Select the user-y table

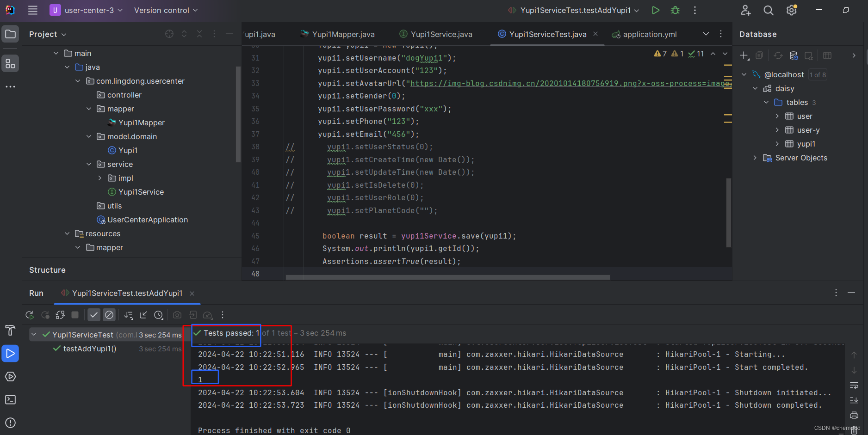(x=802, y=130)
